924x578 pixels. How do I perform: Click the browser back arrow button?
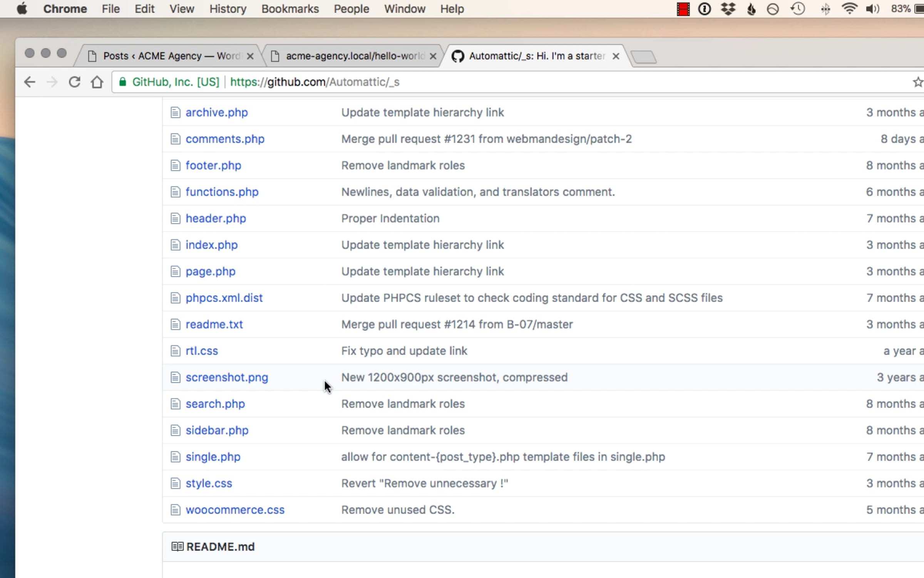(x=30, y=82)
